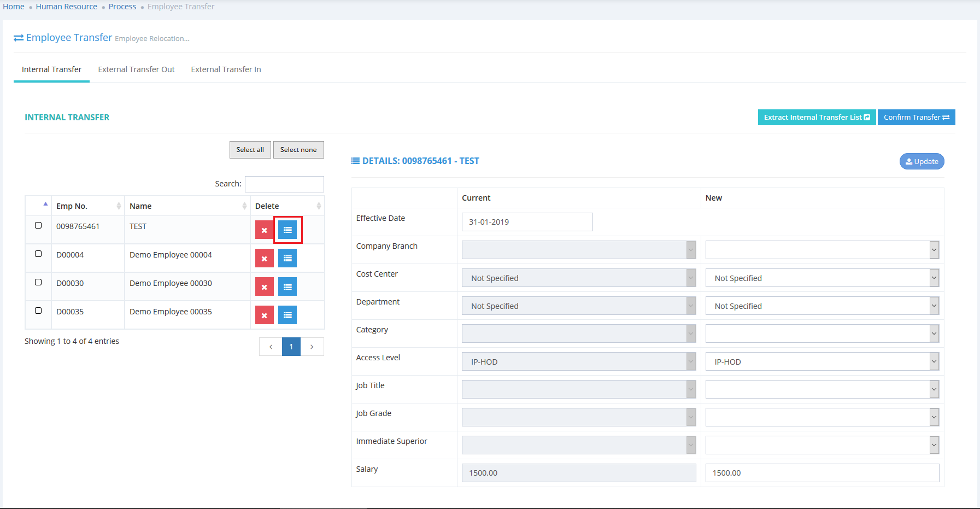The height and width of the screenshot is (509, 980).
Task: Select the D00004 row checkbox
Action: (38, 254)
